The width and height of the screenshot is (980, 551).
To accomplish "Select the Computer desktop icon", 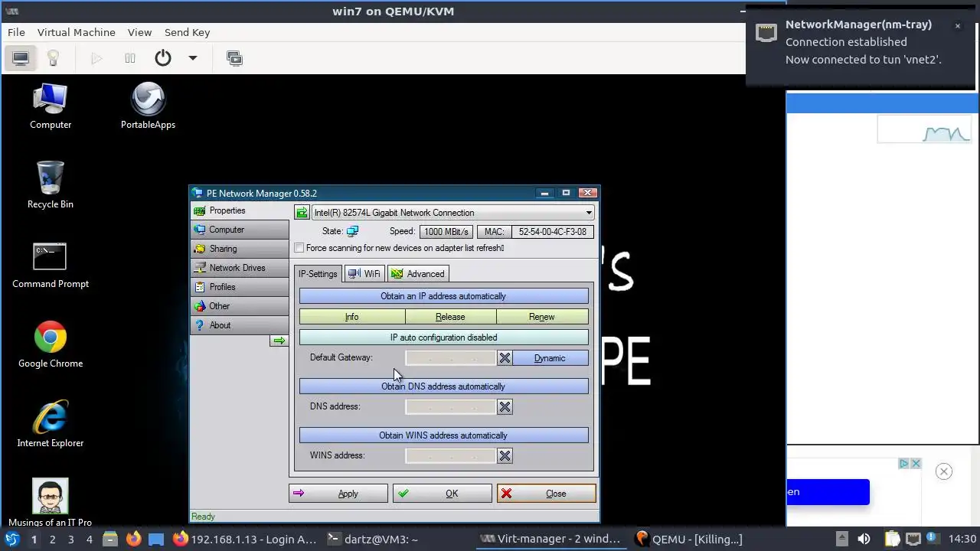I will [x=51, y=106].
